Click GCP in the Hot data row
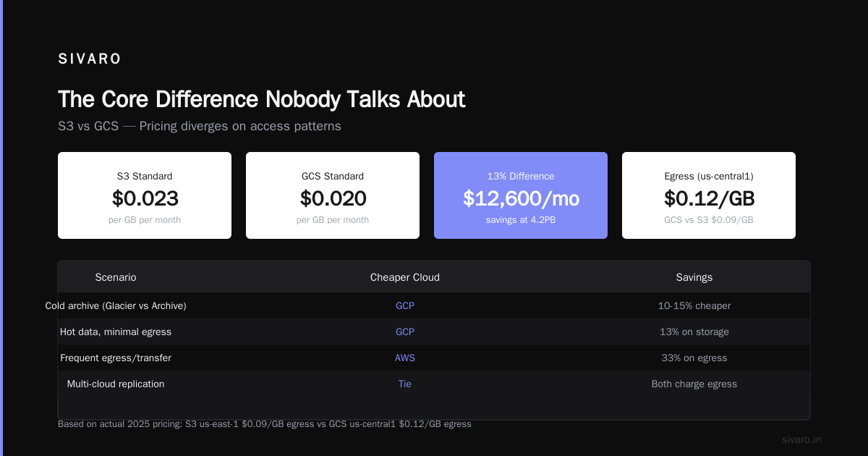868x456 pixels. coord(405,332)
